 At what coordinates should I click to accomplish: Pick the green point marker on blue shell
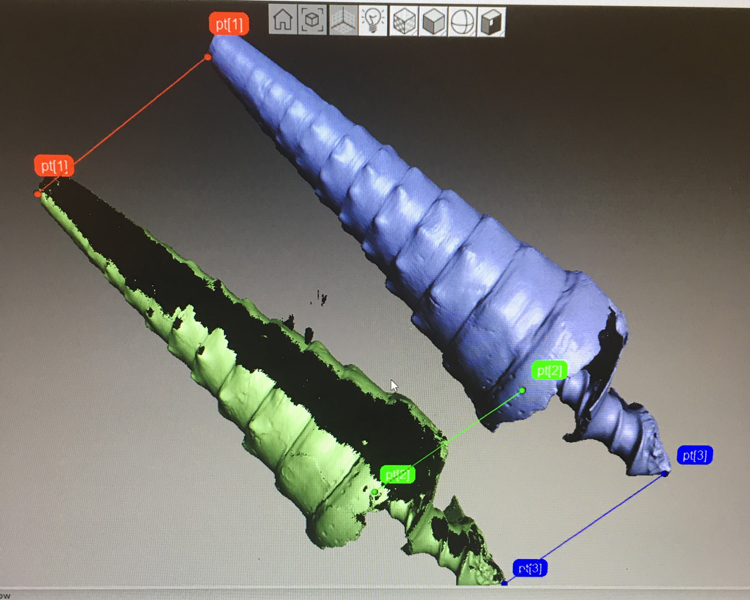click(x=522, y=391)
